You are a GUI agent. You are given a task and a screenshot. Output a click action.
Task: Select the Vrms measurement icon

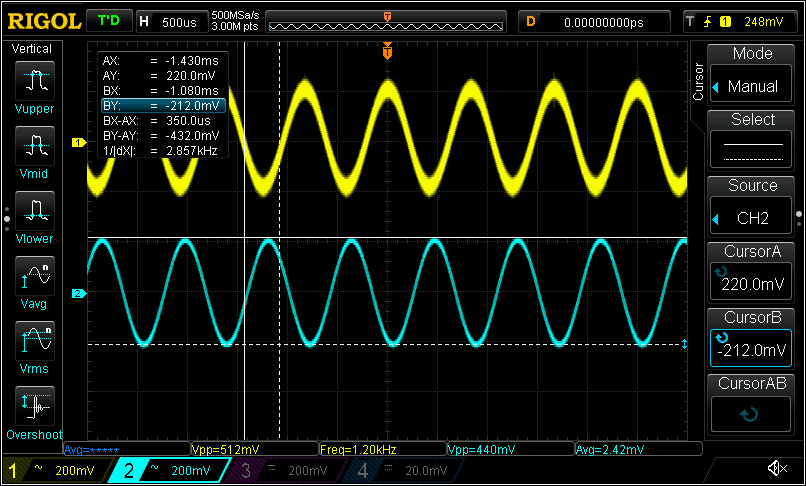click(x=35, y=341)
